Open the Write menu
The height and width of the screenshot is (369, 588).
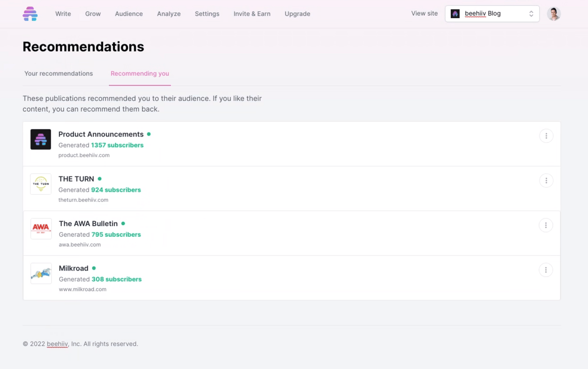[x=63, y=14]
